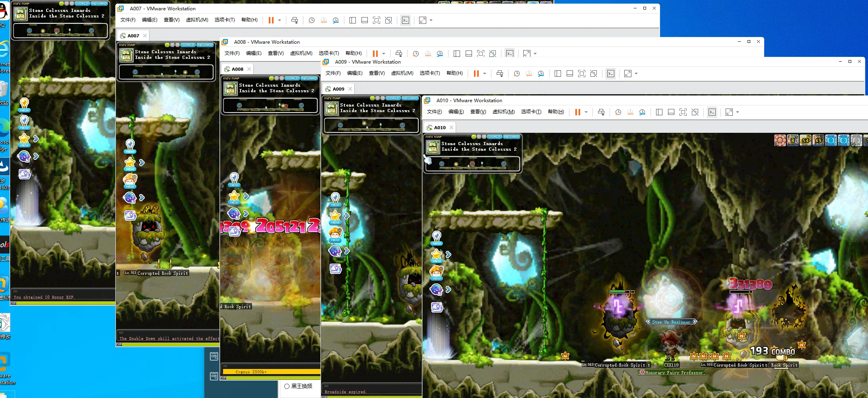Close the A009 tab

point(350,89)
